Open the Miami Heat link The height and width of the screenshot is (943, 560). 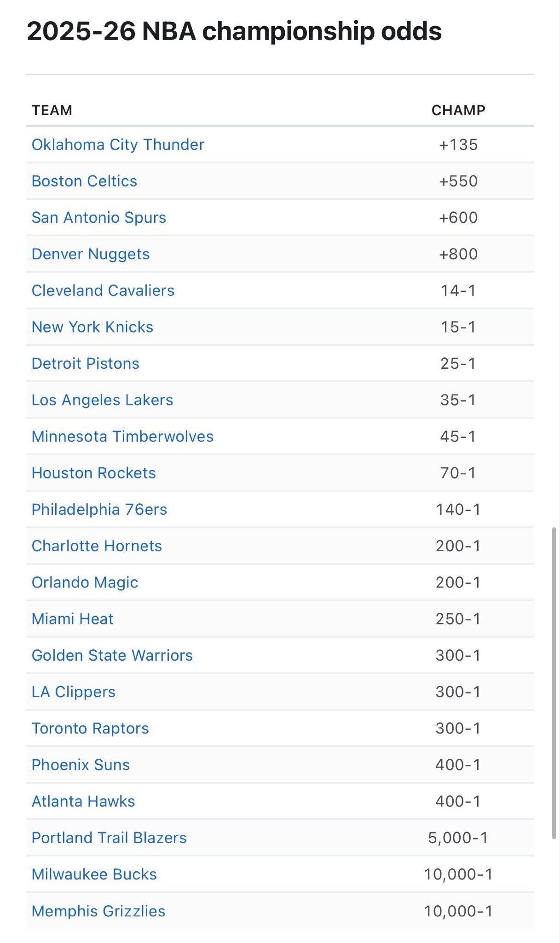73,619
